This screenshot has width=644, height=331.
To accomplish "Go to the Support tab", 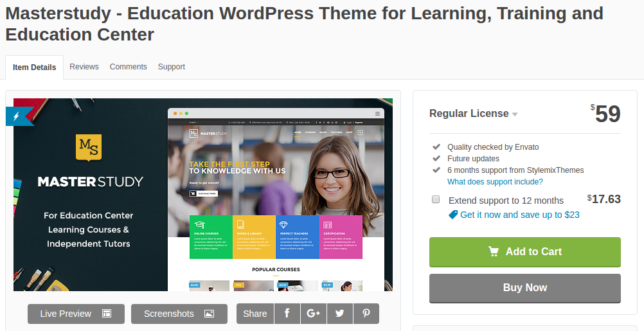I will click(171, 67).
